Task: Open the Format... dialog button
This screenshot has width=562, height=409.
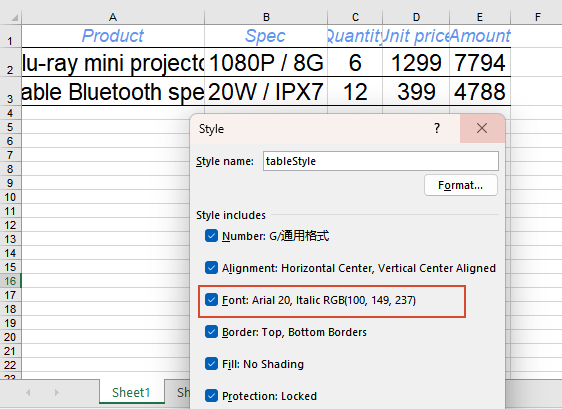Action: [x=461, y=185]
